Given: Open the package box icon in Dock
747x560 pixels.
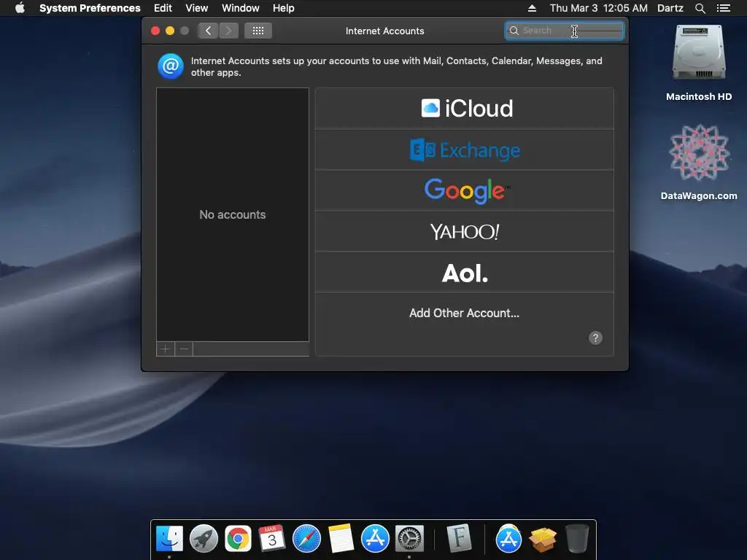Looking at the screenshot, I should pyautogui.click(x=543, y=539).
